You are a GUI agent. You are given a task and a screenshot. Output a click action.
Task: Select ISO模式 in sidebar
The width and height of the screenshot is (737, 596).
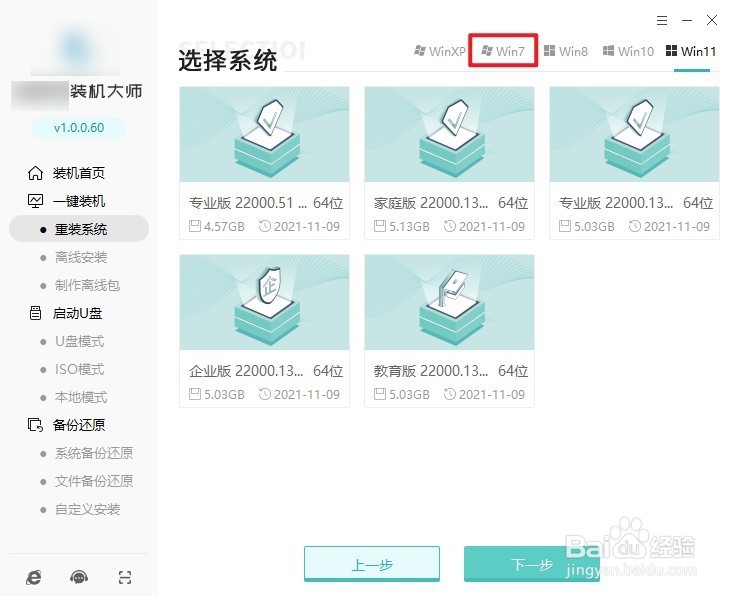tap(79, 369)
